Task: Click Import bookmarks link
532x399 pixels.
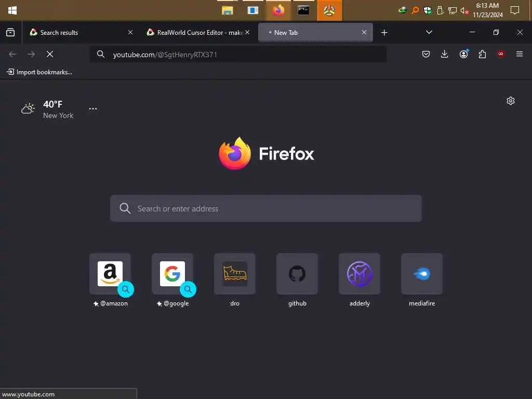Action: point(39,72)
